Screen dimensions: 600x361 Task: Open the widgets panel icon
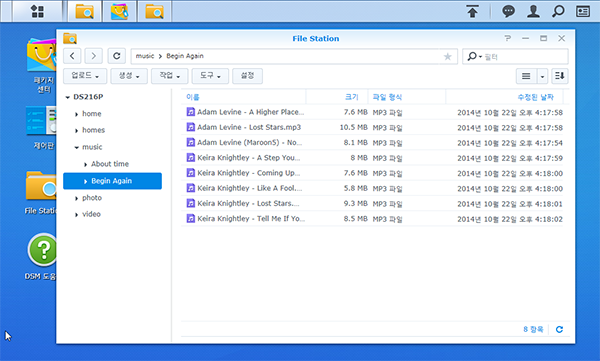583,11
